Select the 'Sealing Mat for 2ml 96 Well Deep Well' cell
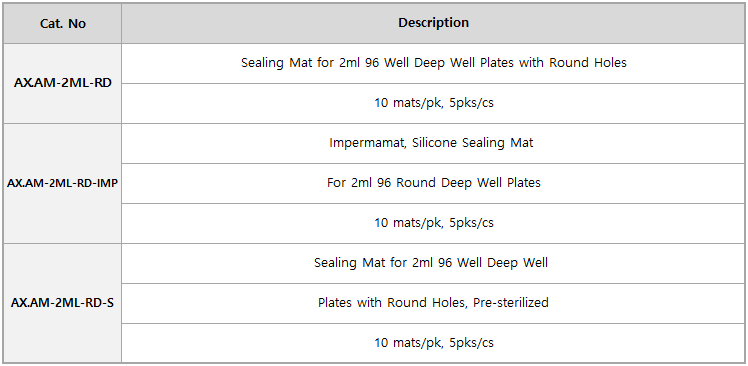This screenshot has width=748, height=366. (433, 263)
